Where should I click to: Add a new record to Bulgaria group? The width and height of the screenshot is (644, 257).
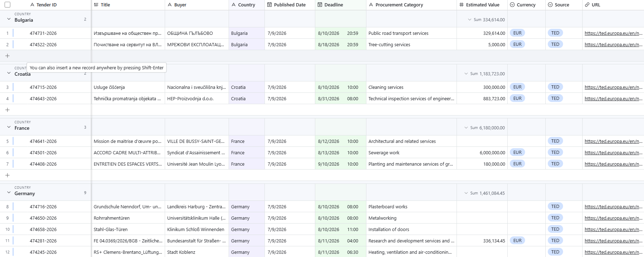[7, 56]
